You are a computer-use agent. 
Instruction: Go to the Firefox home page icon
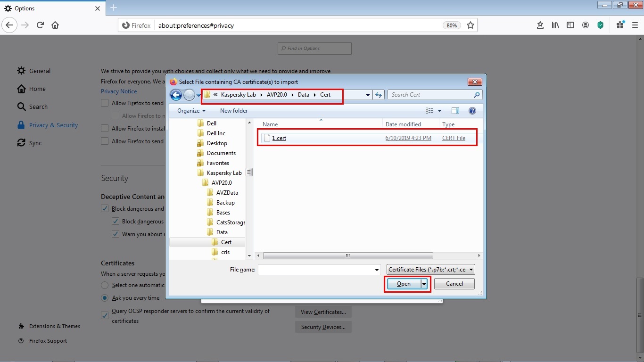pyautogui.click(x=55, y=25)
